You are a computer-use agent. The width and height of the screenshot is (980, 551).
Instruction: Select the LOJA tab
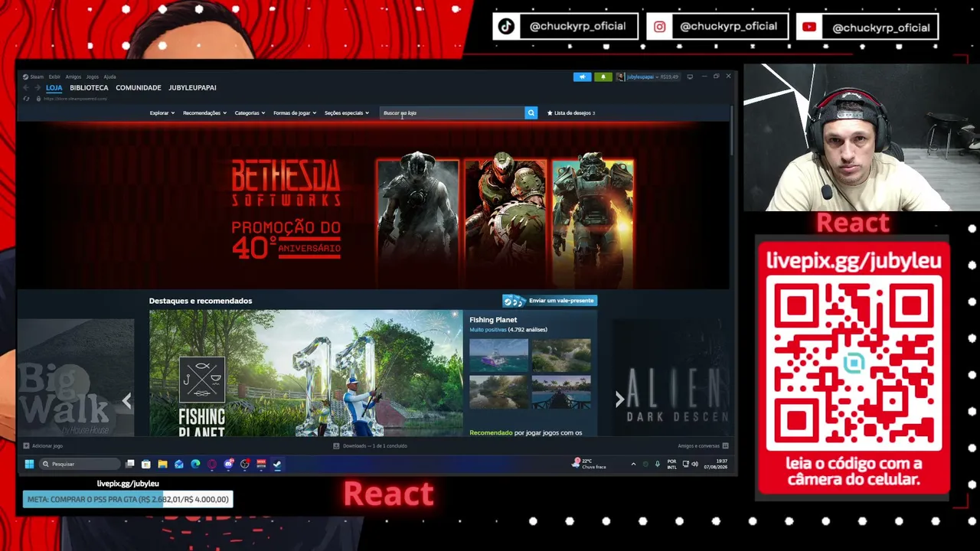(x=54, y=88)
